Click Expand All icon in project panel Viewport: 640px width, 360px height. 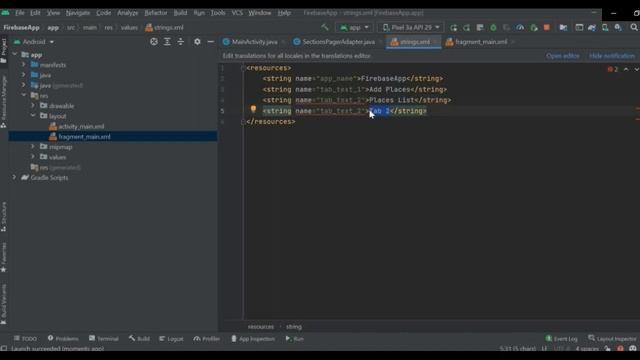(x=167, y=42)
